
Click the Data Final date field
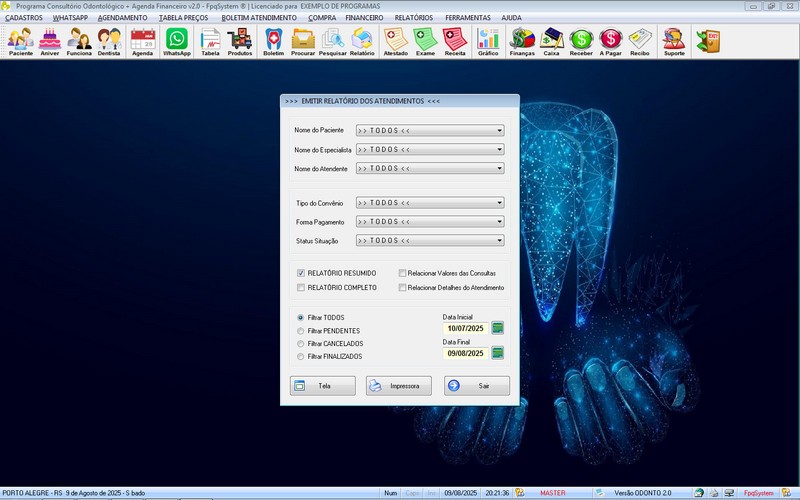click(x=465, y=353)
